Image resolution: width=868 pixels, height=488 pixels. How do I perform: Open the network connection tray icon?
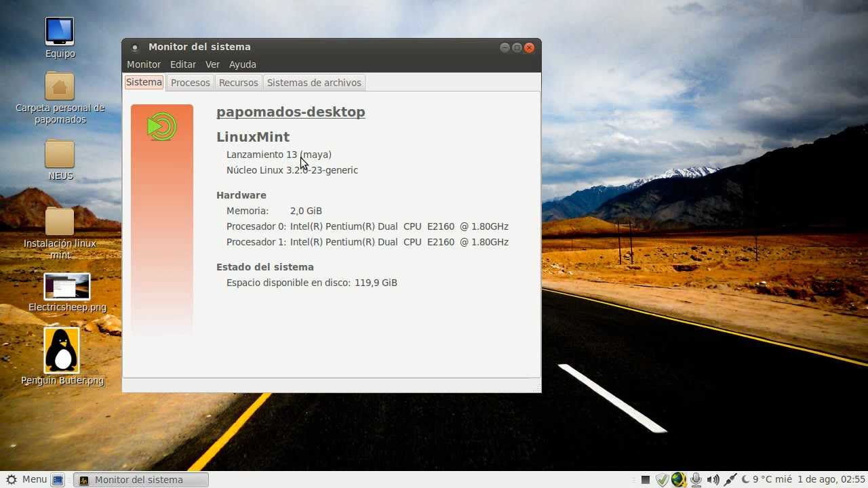click(x=730, y=480)
